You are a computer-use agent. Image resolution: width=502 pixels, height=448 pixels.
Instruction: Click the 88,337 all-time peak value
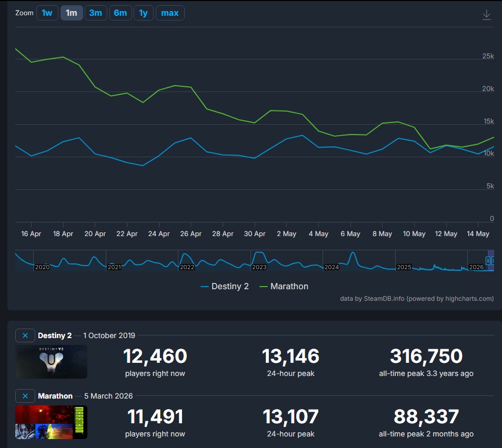[426, 416]
